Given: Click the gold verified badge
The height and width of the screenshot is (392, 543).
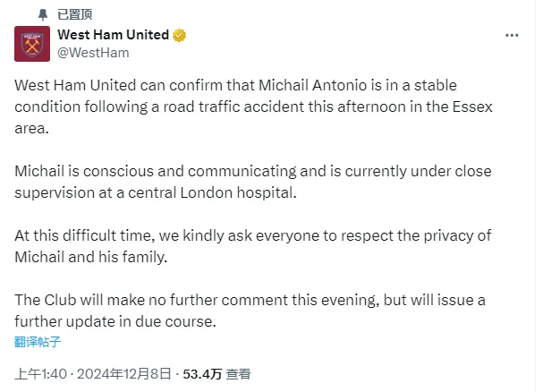Looking at the screenshot, I should click(x=179, y=35).
